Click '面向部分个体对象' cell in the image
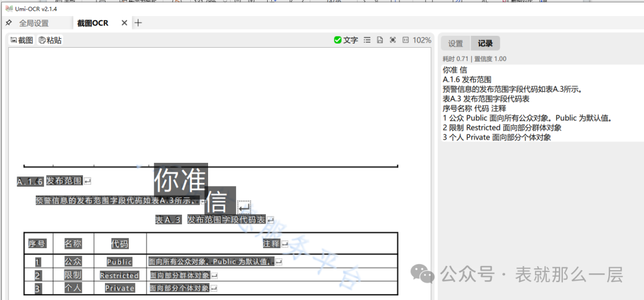The image size is (644, 300). coord(179,288)
